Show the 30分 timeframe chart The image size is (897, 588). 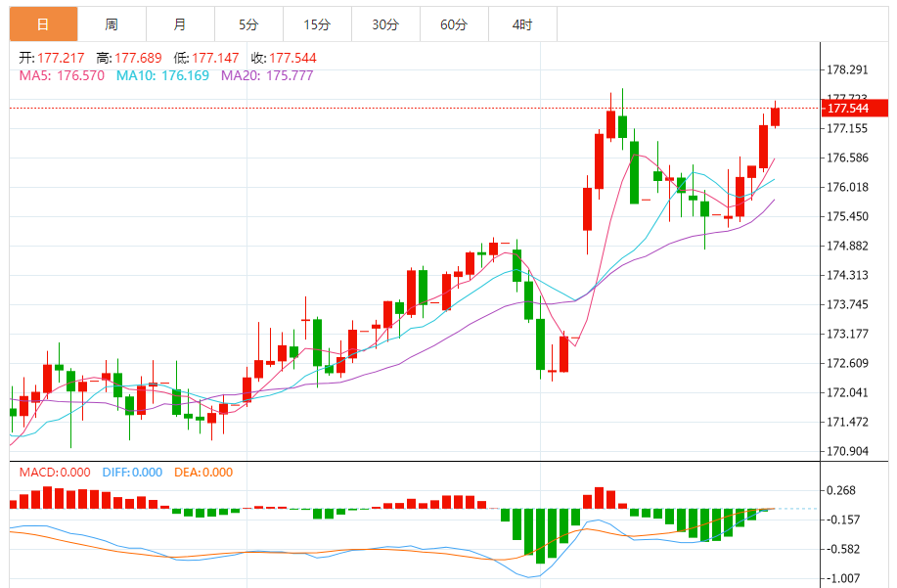[385, 24]
